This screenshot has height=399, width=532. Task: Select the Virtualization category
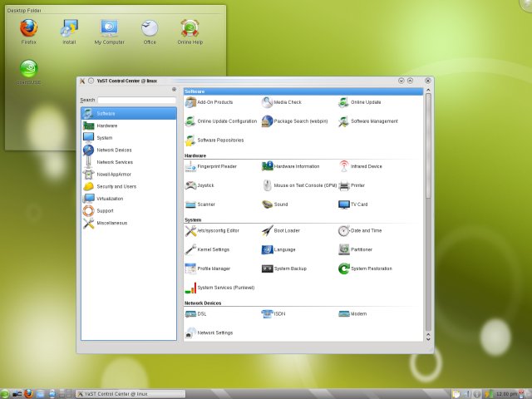(x=111, y=199)
